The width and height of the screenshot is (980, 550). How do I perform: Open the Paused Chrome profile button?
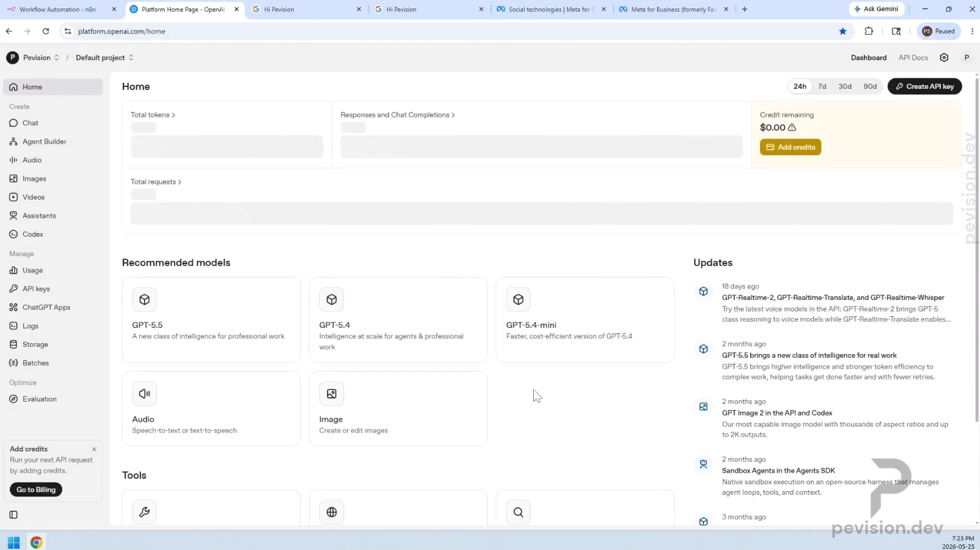coord(939,32)
